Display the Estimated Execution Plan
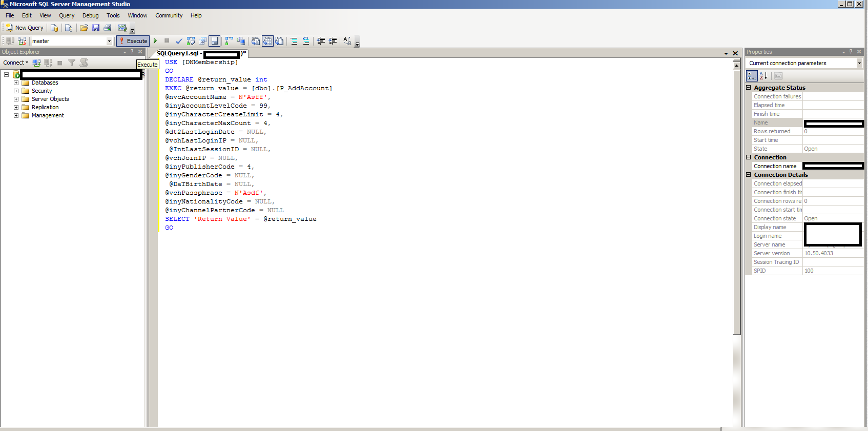The height and width of the screenshot is (431, 868). (191, 41)
